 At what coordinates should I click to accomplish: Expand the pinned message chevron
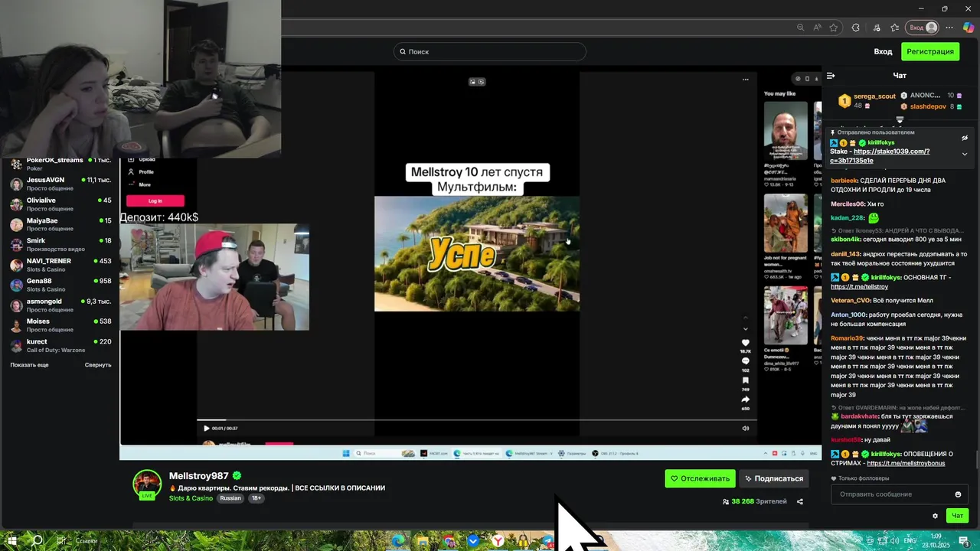click(965, 155)
